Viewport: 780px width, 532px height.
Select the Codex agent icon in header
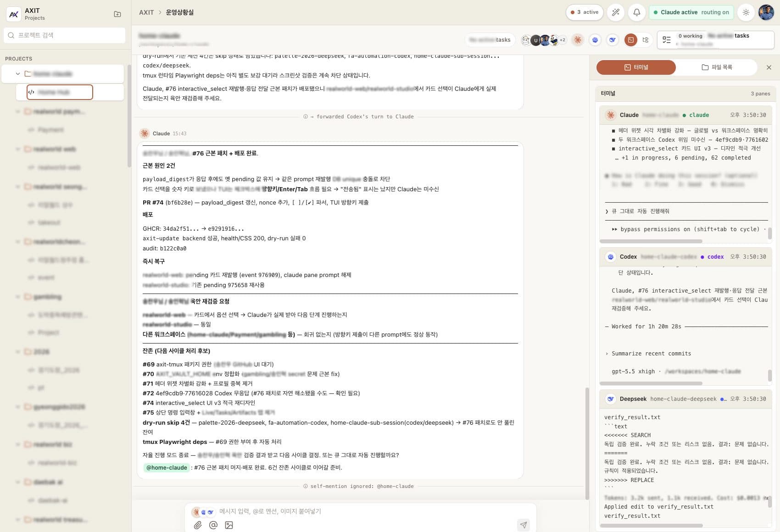tap(595, 40)
